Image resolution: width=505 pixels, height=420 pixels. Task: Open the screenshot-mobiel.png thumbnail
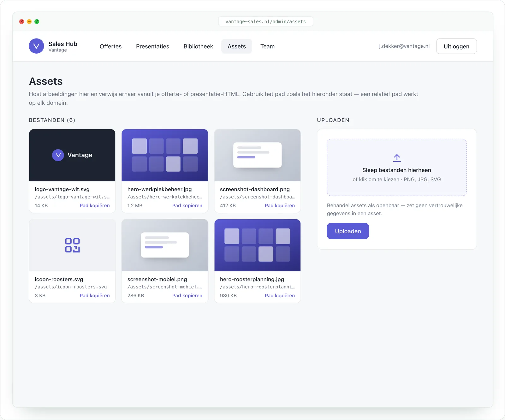[165, 245]
